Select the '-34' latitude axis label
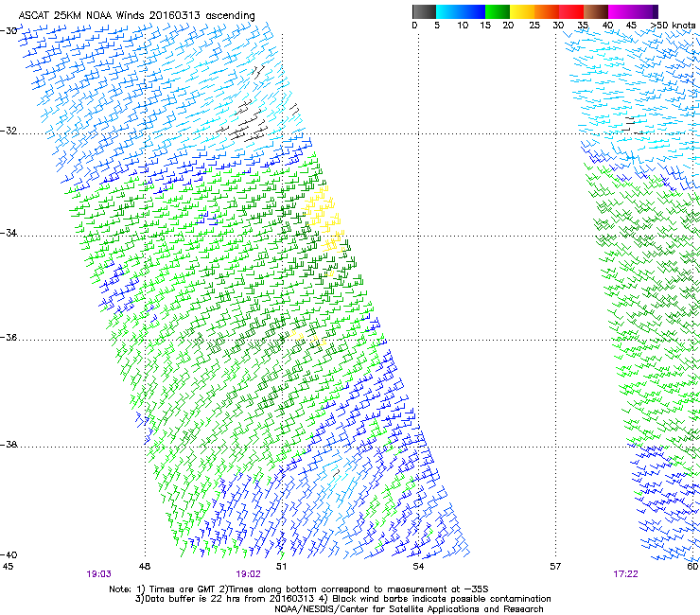 (x=9, y=233)
